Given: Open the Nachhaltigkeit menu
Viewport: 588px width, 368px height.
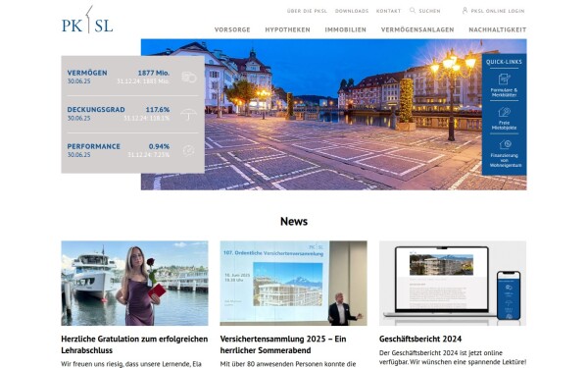Looking at the screenshot, I should (498, 29).
